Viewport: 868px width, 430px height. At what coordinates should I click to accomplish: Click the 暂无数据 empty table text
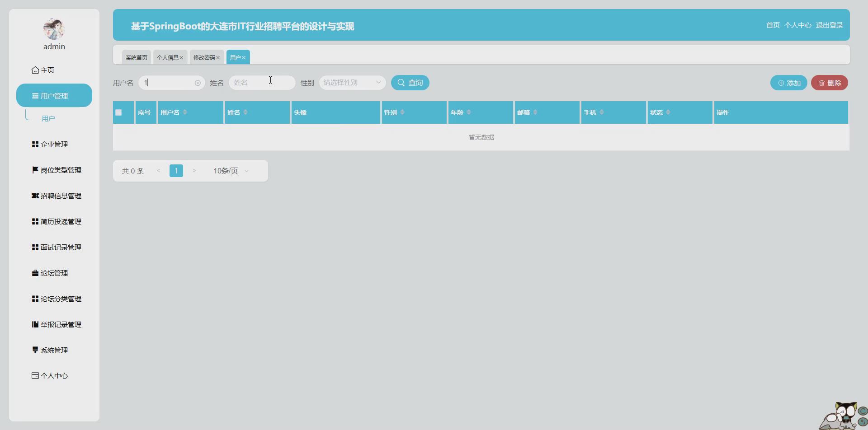pos(481,137)
